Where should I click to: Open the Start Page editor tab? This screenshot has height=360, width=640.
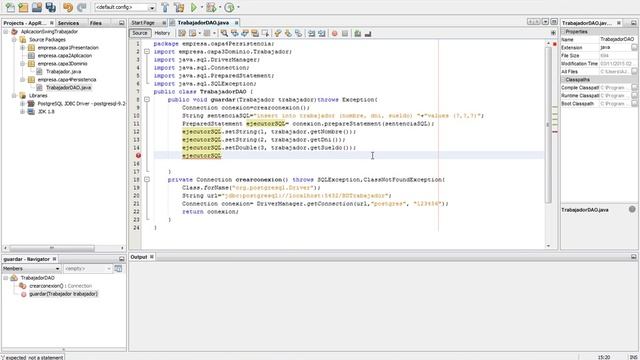point(143,23)
